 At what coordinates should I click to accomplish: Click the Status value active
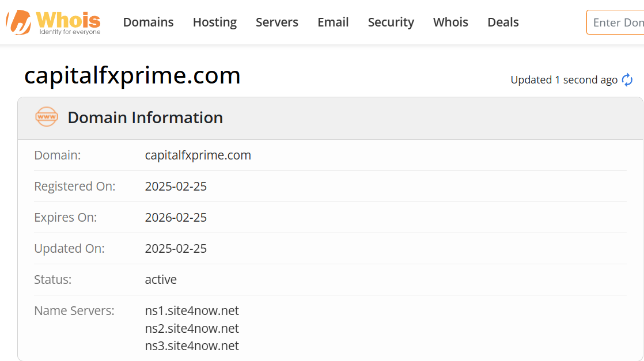point(161,280)
